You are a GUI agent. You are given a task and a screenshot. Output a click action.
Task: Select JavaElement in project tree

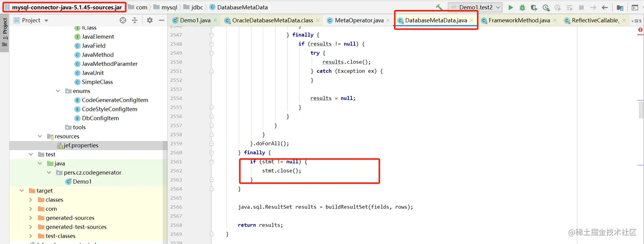point(94,37)
